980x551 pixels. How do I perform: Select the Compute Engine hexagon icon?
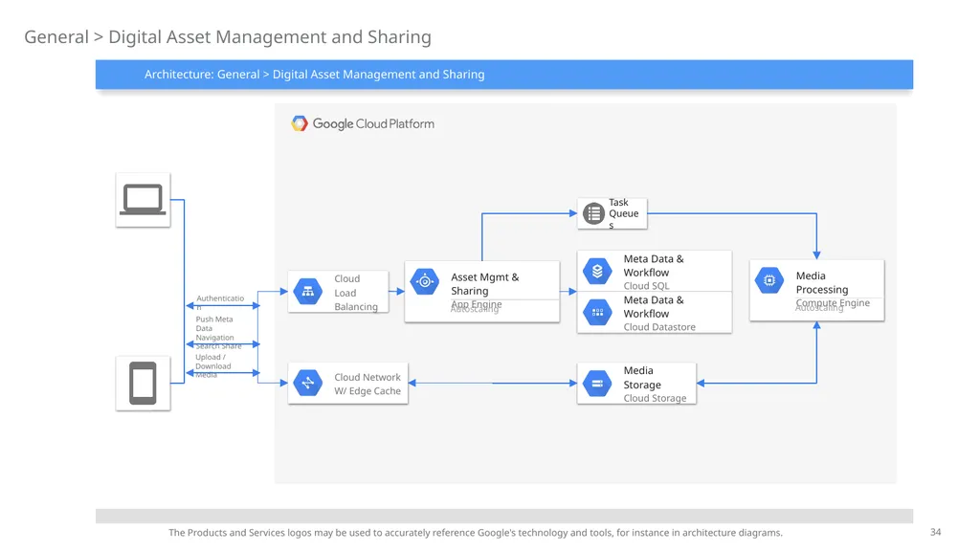769,280
